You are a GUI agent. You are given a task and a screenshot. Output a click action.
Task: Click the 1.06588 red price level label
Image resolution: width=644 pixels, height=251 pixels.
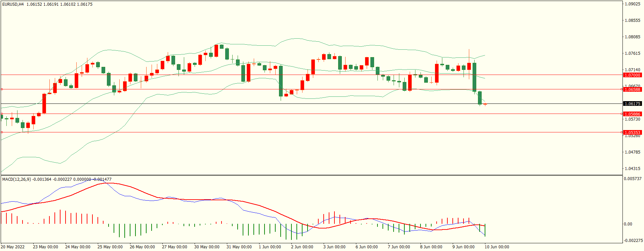click(x=632, y=90)
